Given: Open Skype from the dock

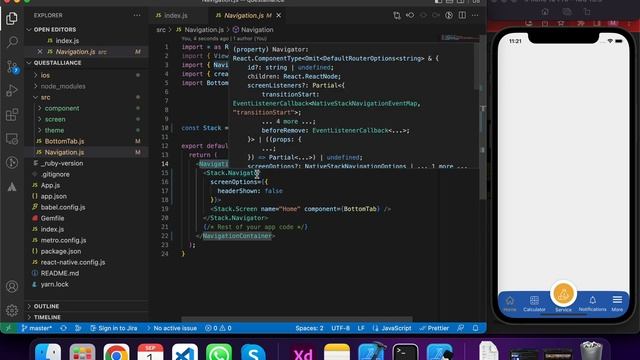Looking at the screenshot, I should click(253, 352).
